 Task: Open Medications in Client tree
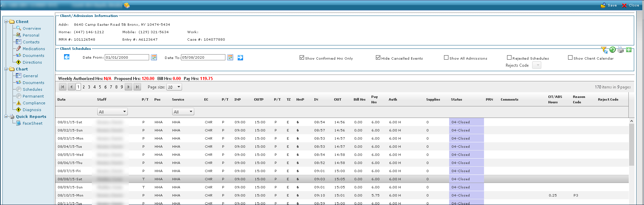click(x=34, y=49)
